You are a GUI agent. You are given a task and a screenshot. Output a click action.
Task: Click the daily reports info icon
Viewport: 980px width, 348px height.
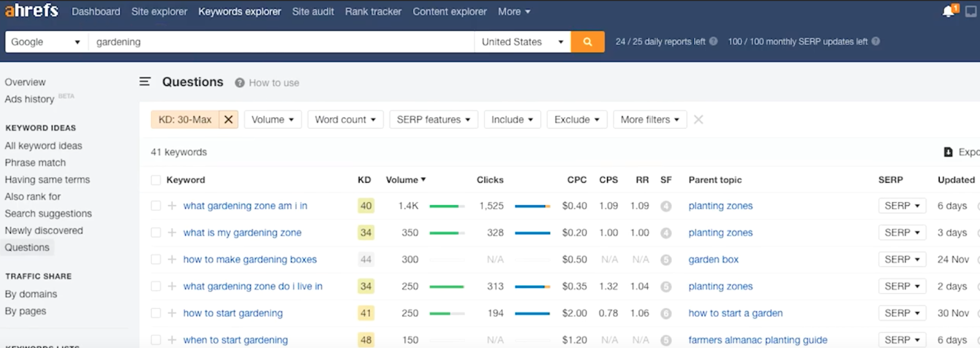click(713, 42)
